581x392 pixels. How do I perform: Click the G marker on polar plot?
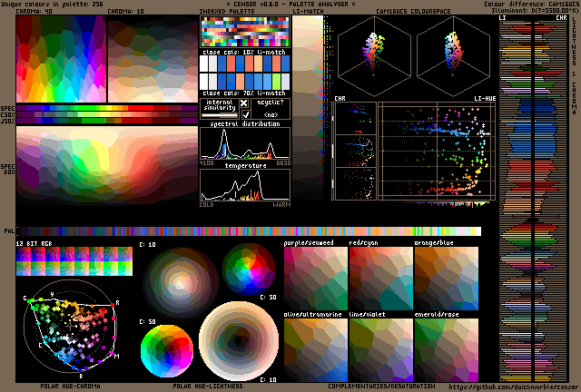pos(25,299)
